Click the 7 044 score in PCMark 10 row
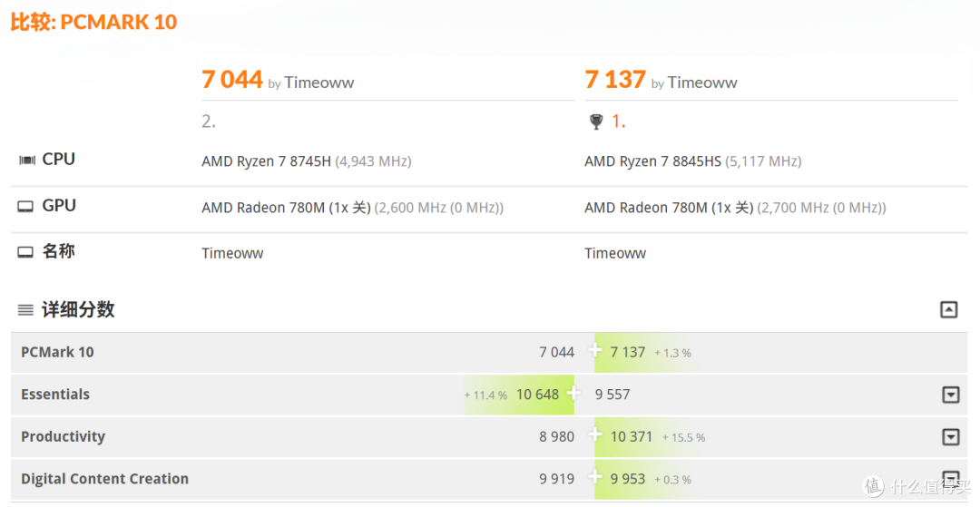Screen dimensions: 980x507 [556, 352]
